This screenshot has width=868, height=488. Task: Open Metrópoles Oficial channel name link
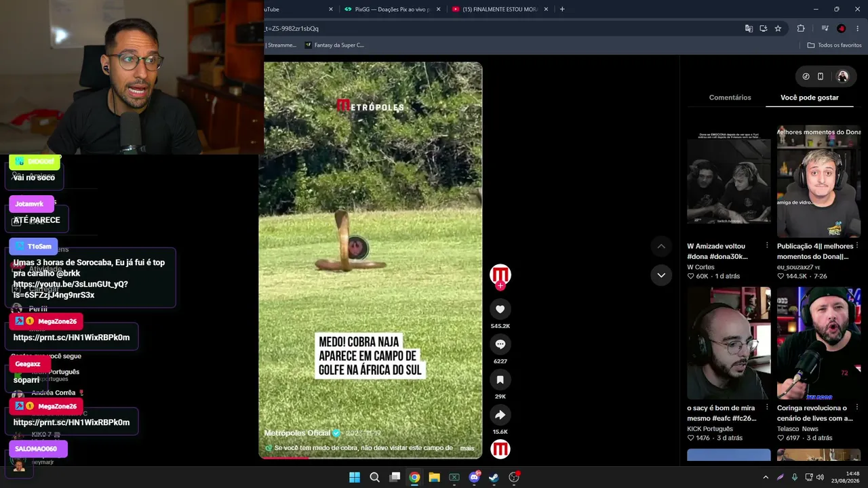pos(297,433)
